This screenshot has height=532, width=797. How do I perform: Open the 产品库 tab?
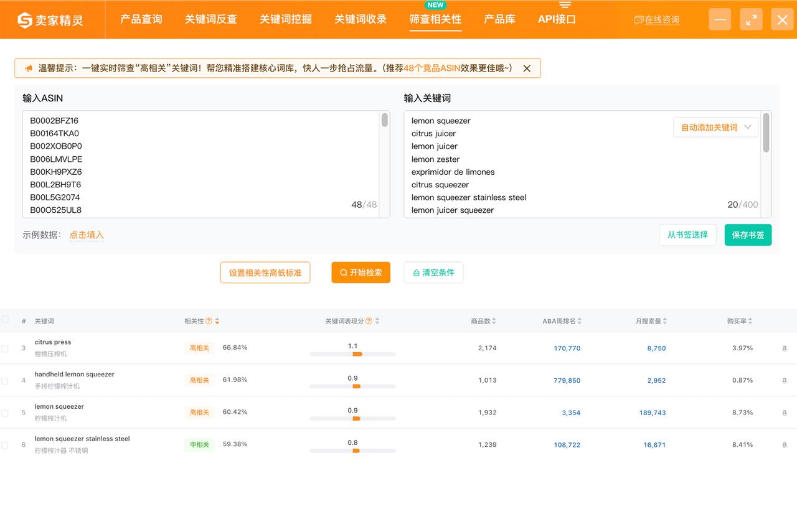click(499, 19)
